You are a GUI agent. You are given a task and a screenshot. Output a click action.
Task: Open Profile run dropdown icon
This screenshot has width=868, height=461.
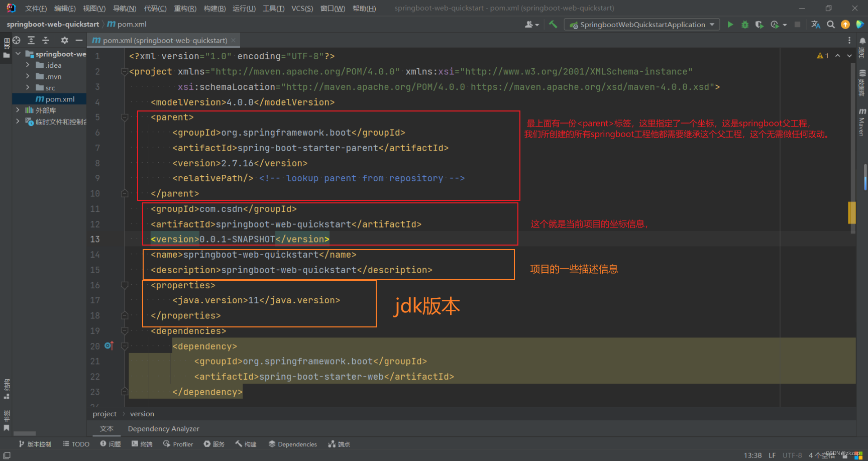tap(778, 25)
